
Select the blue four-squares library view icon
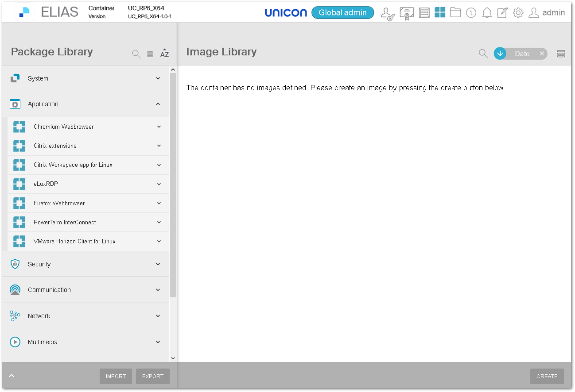click(440, 12)
